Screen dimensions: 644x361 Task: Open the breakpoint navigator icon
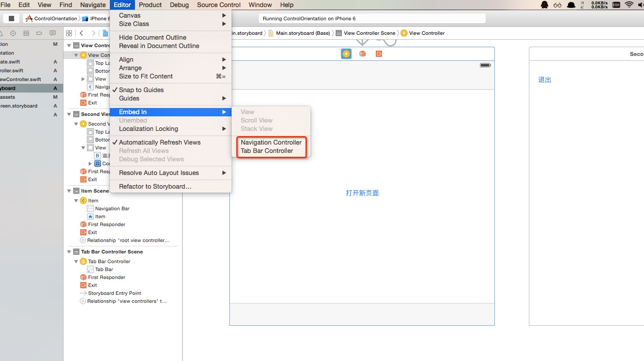[39, 33]
